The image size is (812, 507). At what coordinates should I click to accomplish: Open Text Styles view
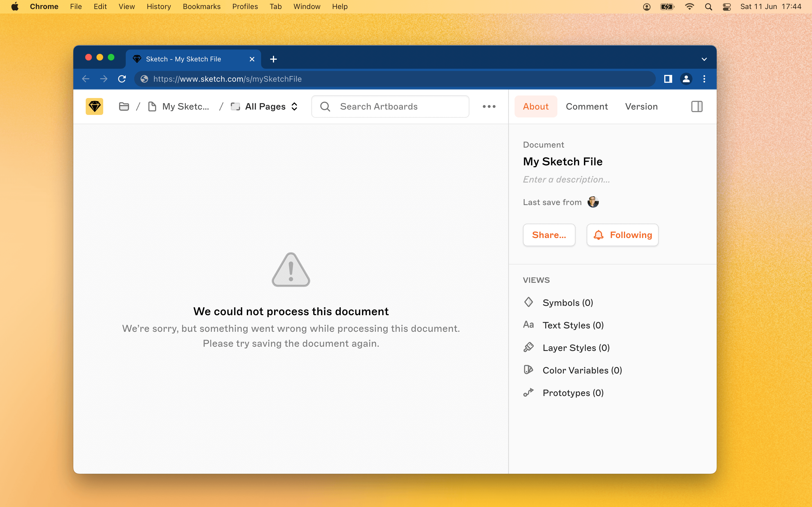(x=573, y=325)
